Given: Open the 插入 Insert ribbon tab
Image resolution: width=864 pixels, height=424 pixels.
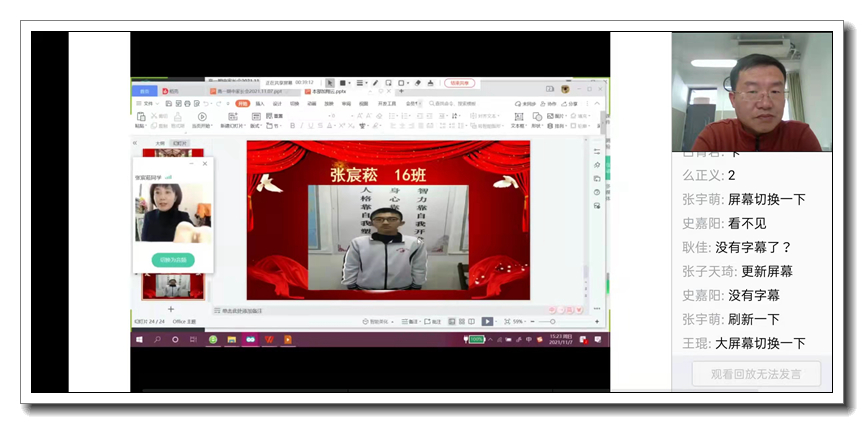Looking at the screenshot, I should pyautogui.click(x=260, y=103).
